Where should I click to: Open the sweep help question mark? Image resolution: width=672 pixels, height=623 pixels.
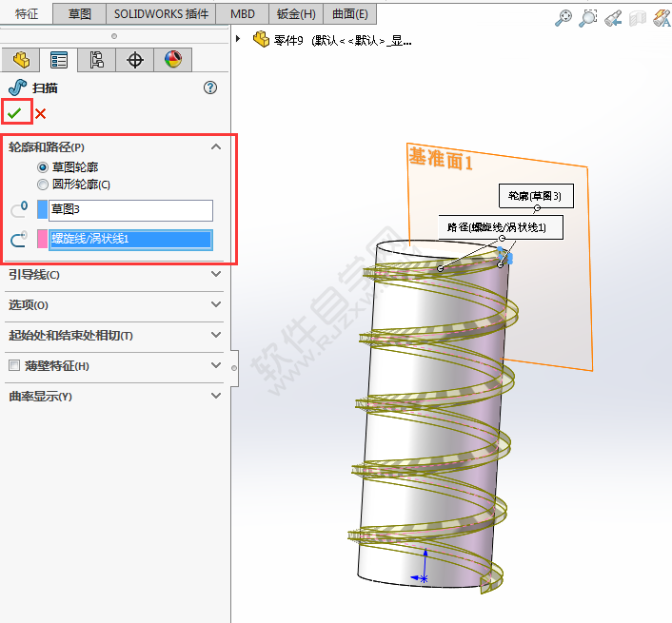coord(210,88)
